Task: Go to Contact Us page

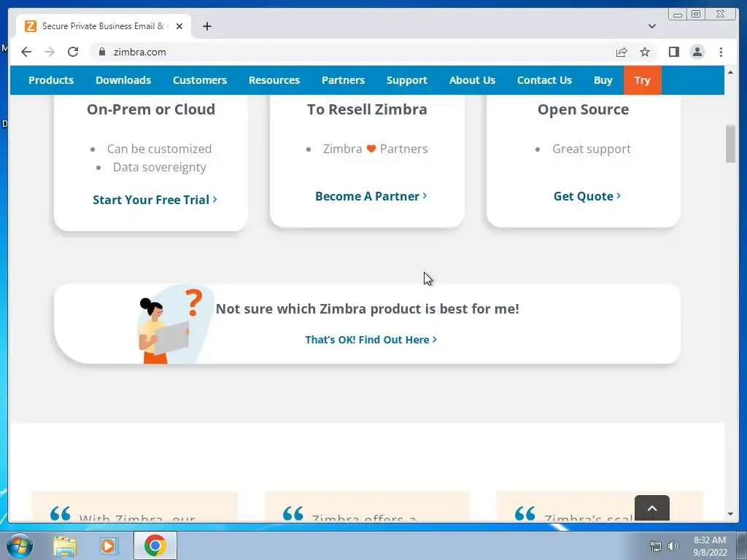Action: 544,80
